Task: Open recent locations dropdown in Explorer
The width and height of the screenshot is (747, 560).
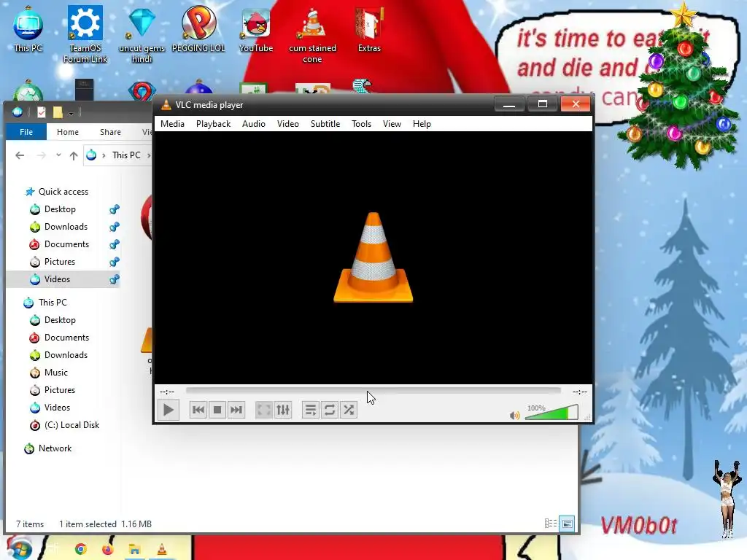Action: coord(58,155)
